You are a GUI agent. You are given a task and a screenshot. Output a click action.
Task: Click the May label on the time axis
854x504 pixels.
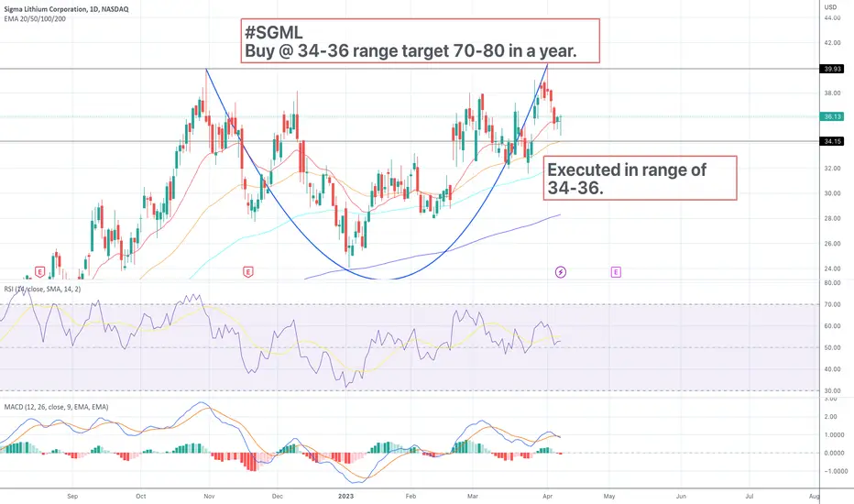[x=609, y=497]
